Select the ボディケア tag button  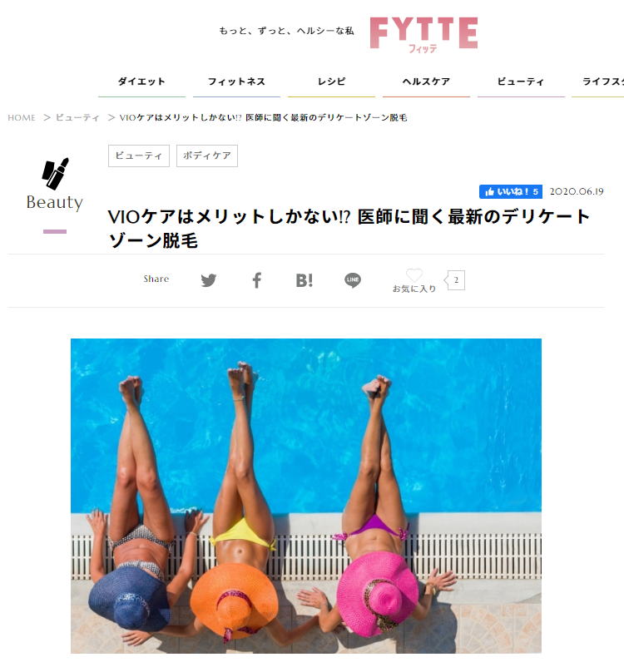(206, 156)
